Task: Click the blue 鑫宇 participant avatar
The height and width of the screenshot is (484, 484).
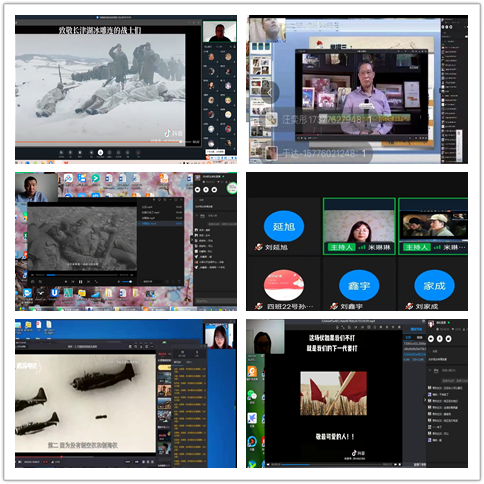Action: [x=359, y=286]
